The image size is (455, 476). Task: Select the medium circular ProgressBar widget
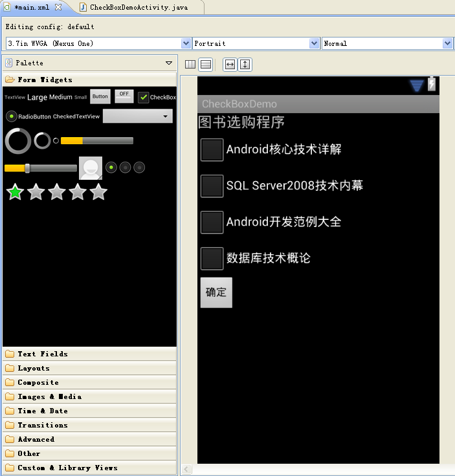[42, 141]
